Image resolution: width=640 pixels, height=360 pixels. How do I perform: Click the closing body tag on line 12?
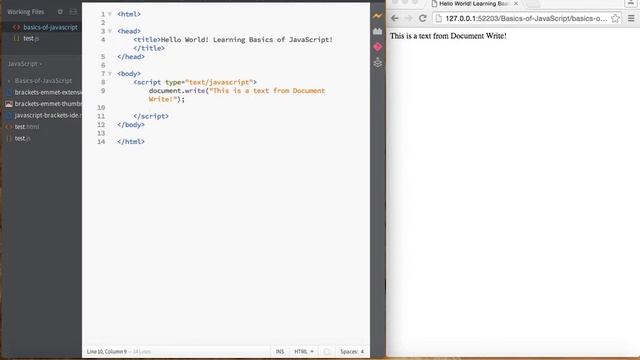click(131, 125)
